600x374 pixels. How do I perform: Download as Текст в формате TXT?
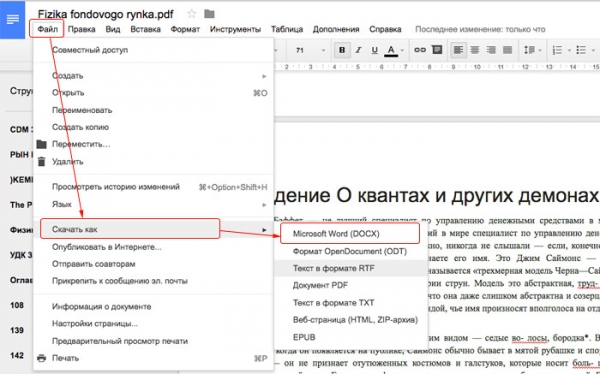click(351, 303)
